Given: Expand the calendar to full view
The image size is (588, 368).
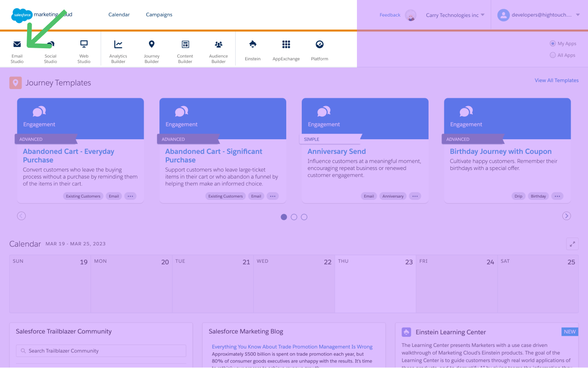Looking at the screenshot, I should (572, 244).
